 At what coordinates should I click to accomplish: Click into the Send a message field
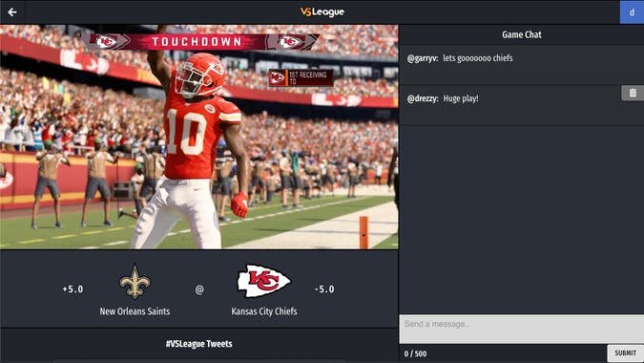click(x=522, y=329)
